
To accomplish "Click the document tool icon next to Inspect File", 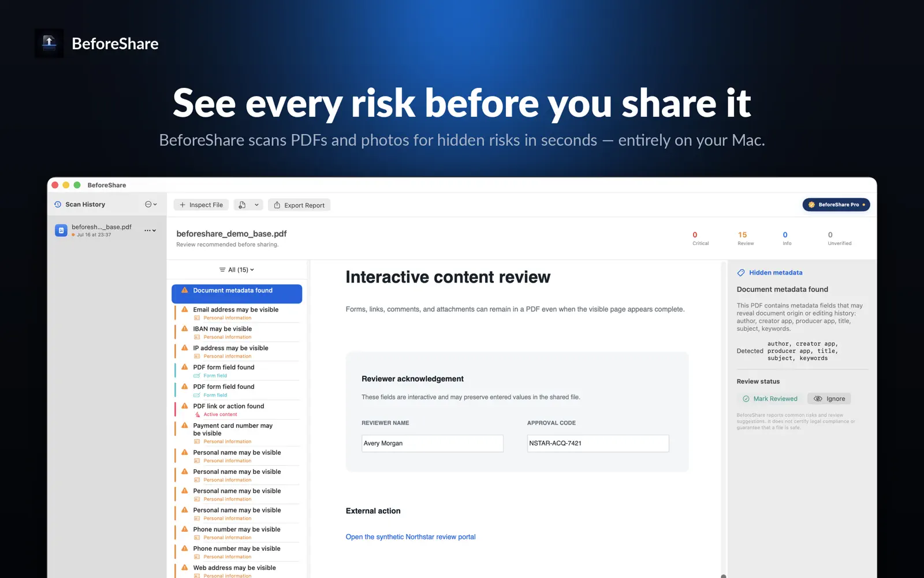I will click(x=242, y=205).
